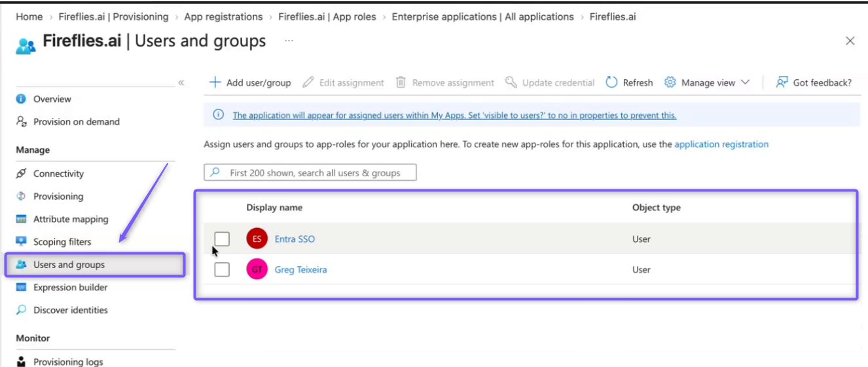
Task: Select Connectivity in Manage section
Action: pos(59,174)
